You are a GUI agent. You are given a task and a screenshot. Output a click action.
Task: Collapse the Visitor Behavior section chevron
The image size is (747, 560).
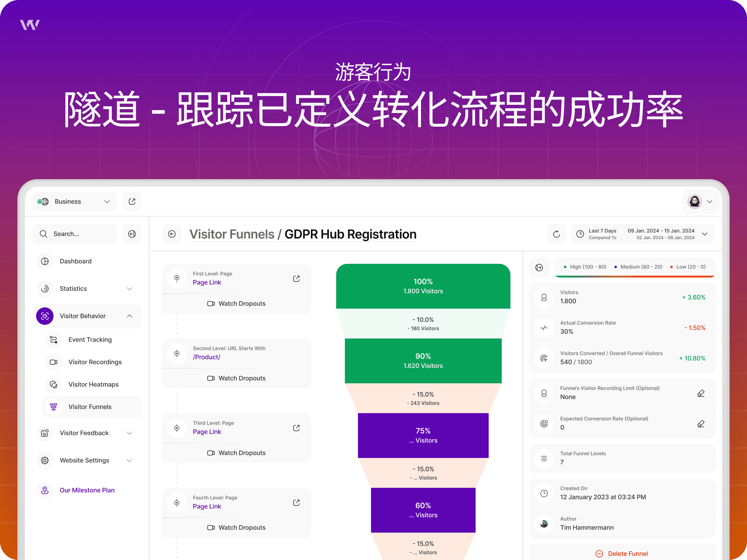click(129, 316)
